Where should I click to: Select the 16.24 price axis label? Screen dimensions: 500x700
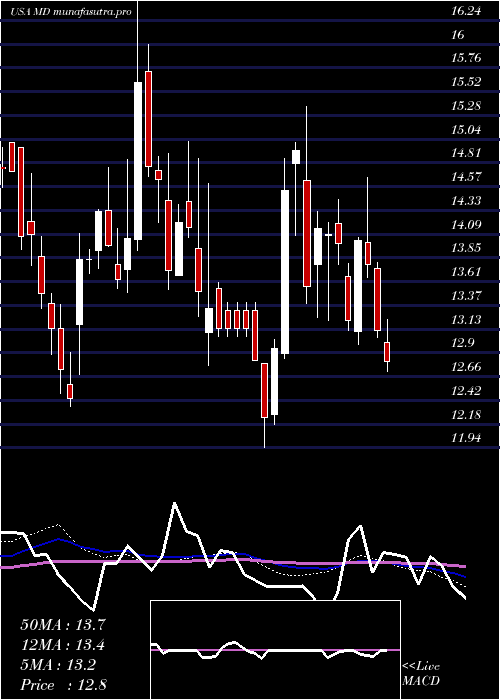coord(466,11)
